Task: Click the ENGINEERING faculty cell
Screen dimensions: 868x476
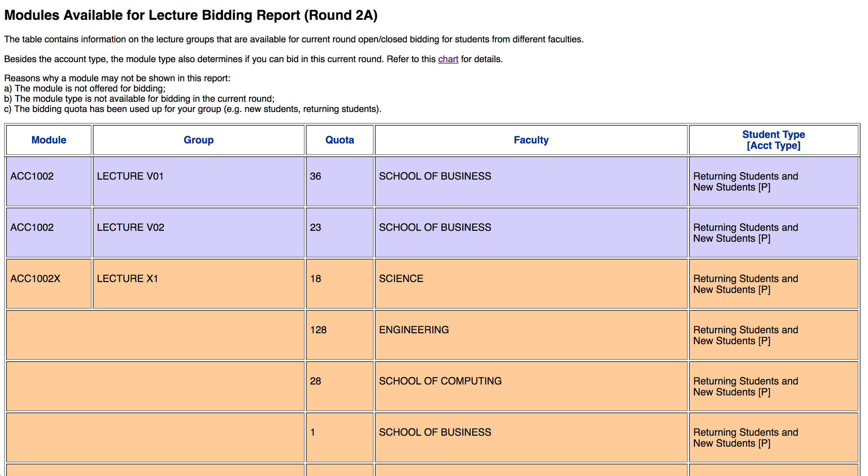Action: coord(414,330)
